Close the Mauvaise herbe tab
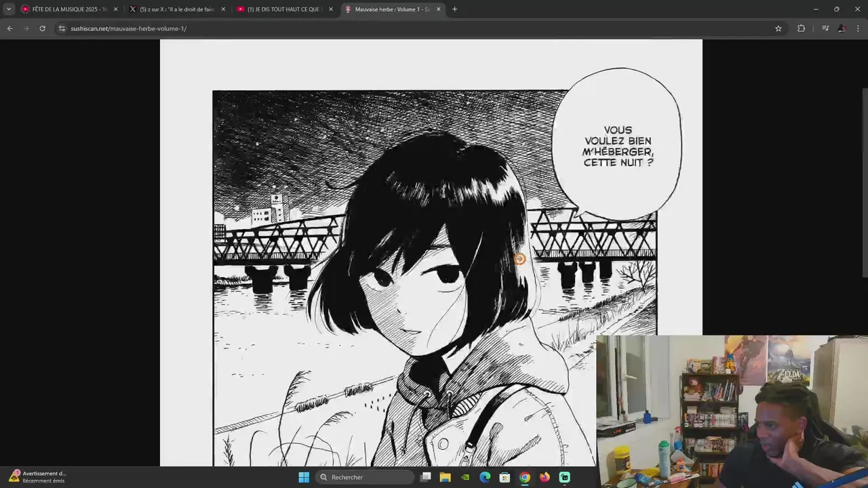 438,9
